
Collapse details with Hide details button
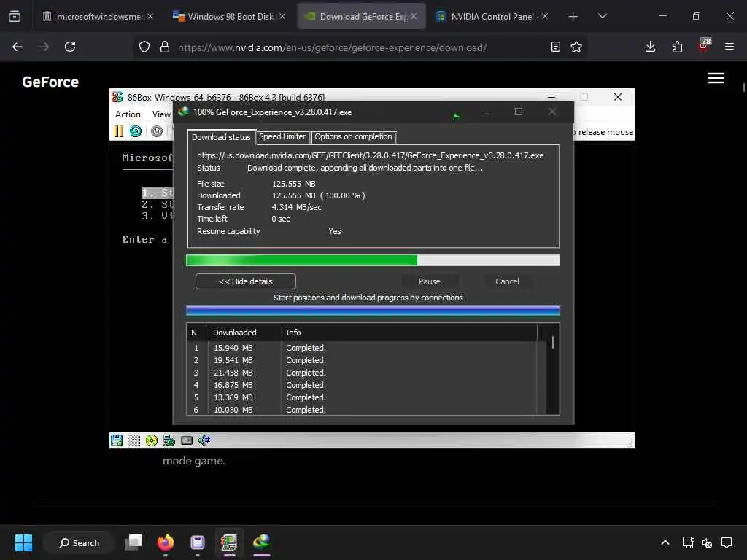[245, 281]
